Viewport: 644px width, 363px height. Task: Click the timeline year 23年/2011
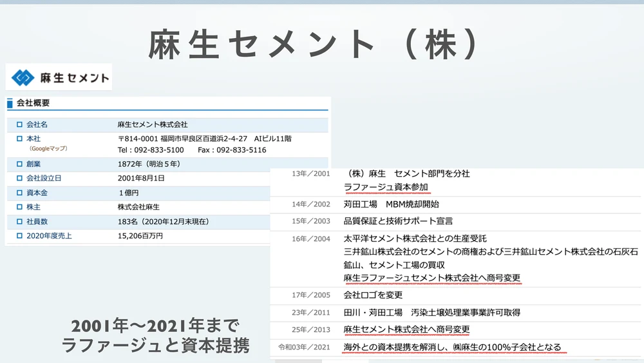click(x=311, y=313)
